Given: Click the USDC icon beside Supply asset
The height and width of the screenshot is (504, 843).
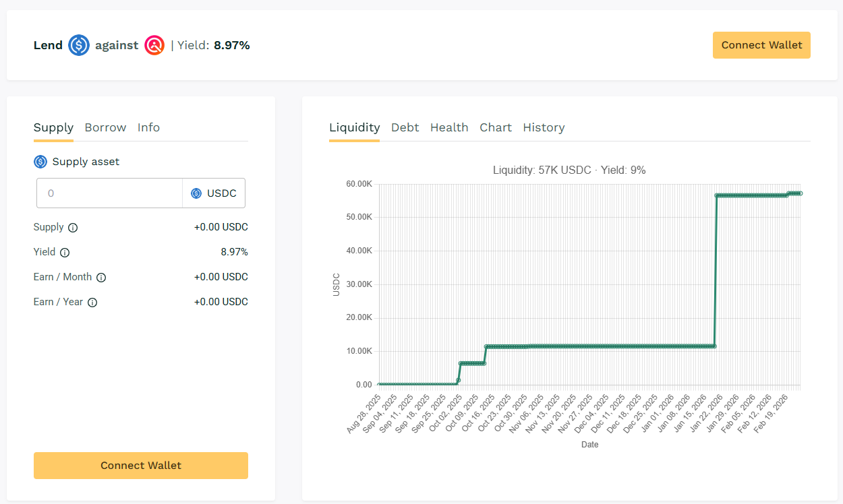Looking at the screenshot, I should [40, 162].
